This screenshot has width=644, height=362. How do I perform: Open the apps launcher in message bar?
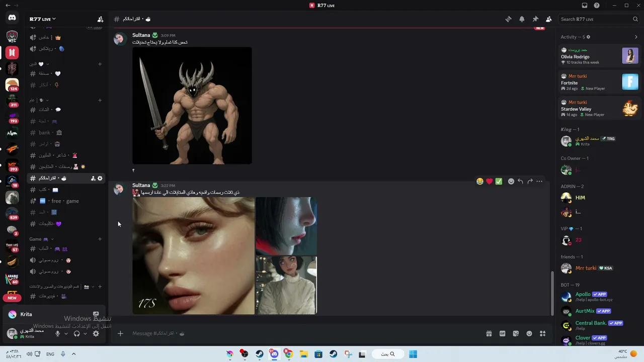[x=542, y=333]
